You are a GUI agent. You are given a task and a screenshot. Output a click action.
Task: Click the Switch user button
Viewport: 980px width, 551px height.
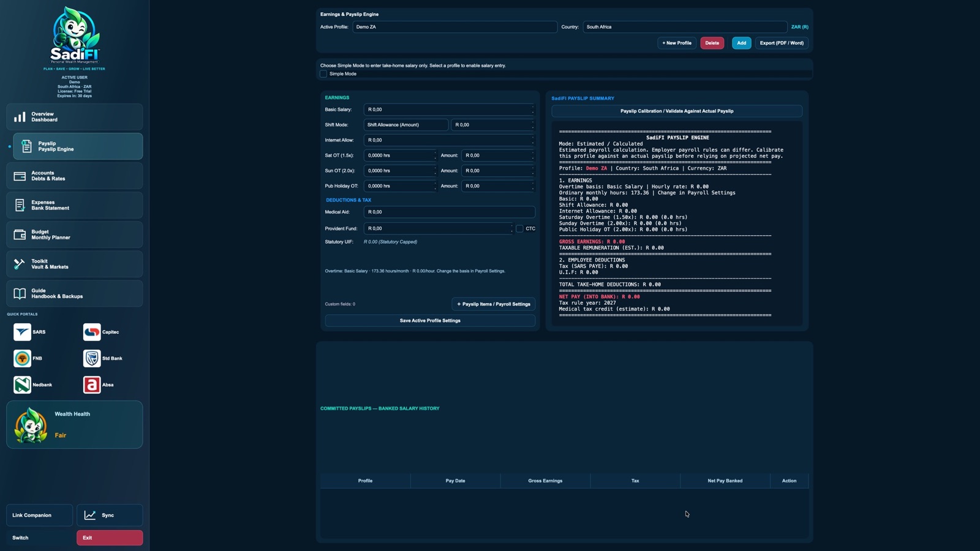click(x=39, y=538)
